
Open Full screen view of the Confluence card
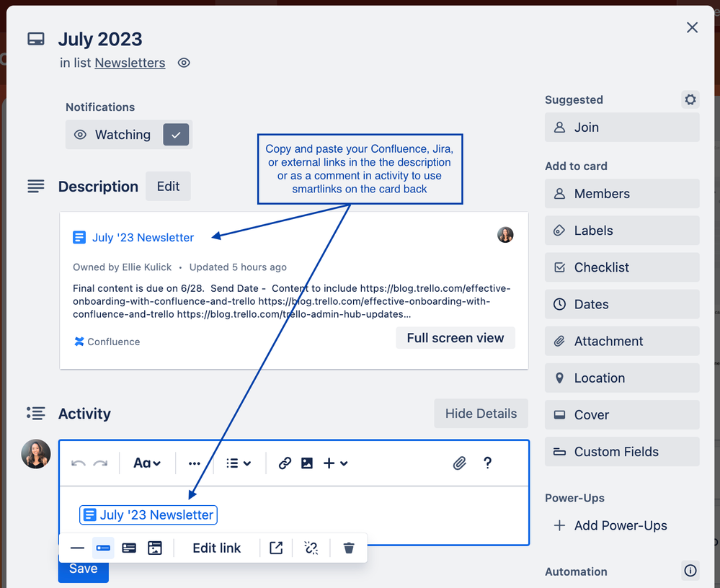455,337
